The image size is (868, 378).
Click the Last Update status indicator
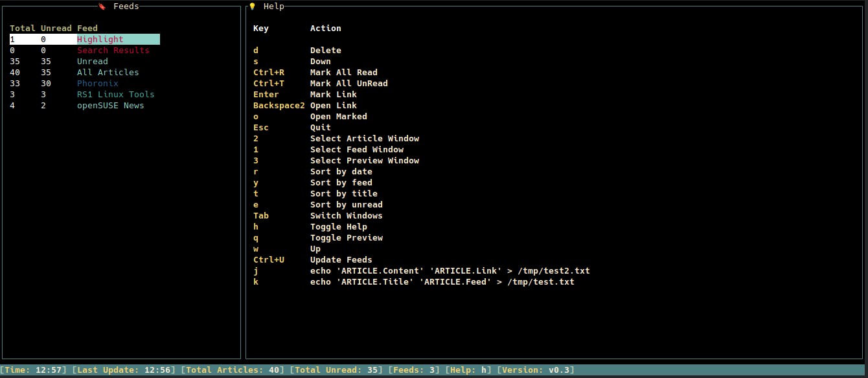pyautogui.click(x=124, y=370)
